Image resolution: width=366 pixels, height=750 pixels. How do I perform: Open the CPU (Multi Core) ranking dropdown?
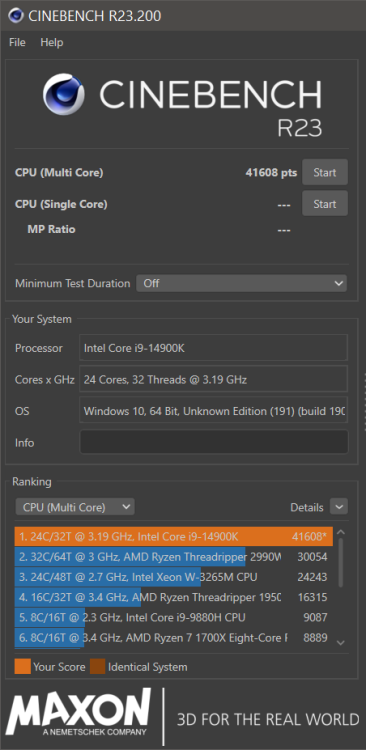pos(75,507)
